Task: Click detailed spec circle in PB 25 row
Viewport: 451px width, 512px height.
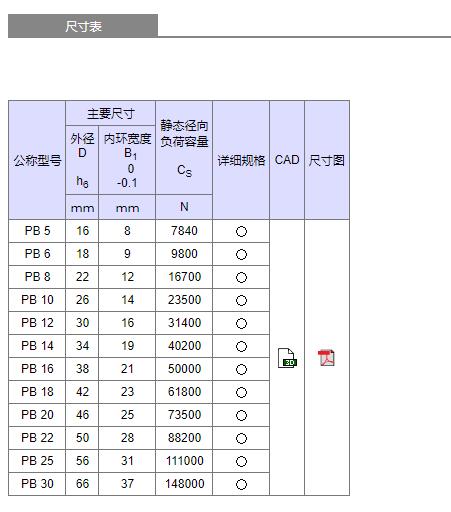Action: coord(241,461)
